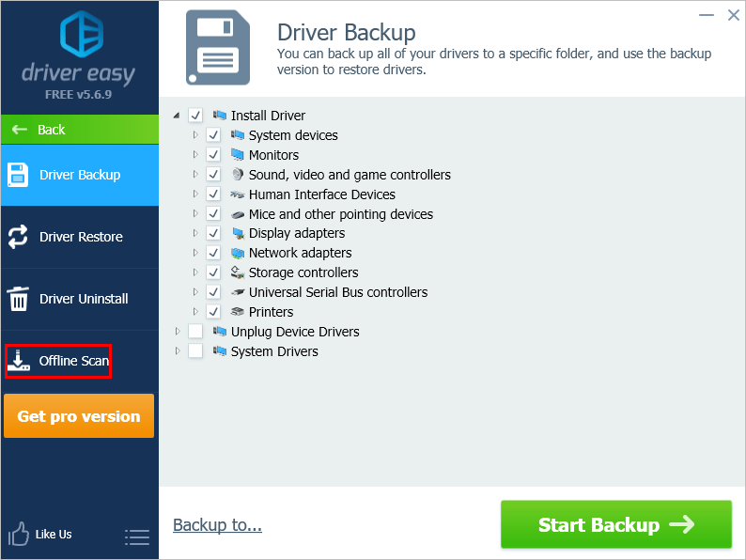Image resolution: width=746 pixels, height=560 pixels.
Task: Open the Backup to... link
Action: click(x=217, y=525)
